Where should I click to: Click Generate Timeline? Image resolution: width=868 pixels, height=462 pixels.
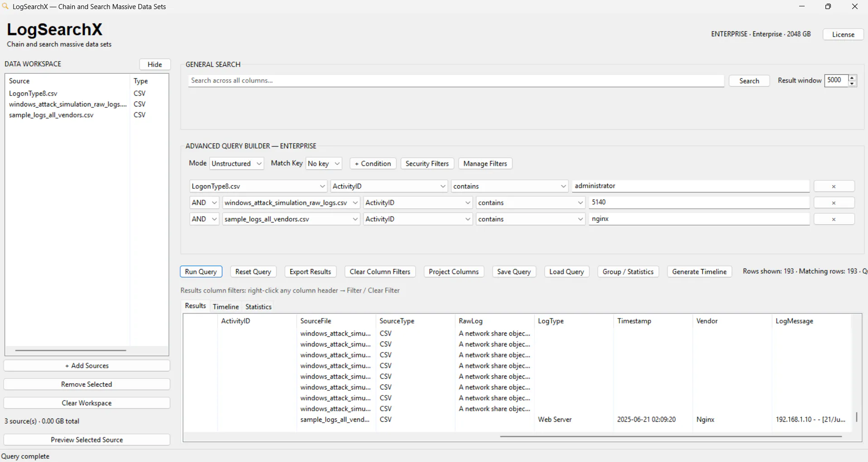point(699,272)
